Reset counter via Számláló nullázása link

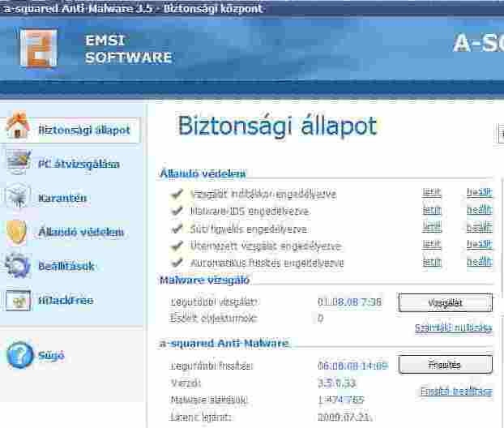coord(453,327)
